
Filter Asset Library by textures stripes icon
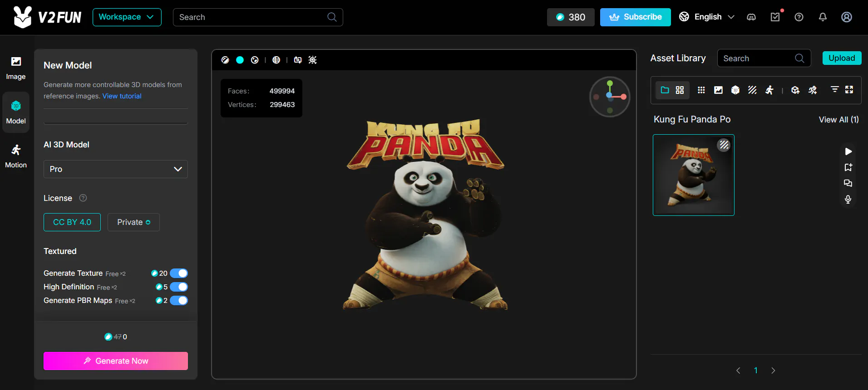(x=752, y=90)
